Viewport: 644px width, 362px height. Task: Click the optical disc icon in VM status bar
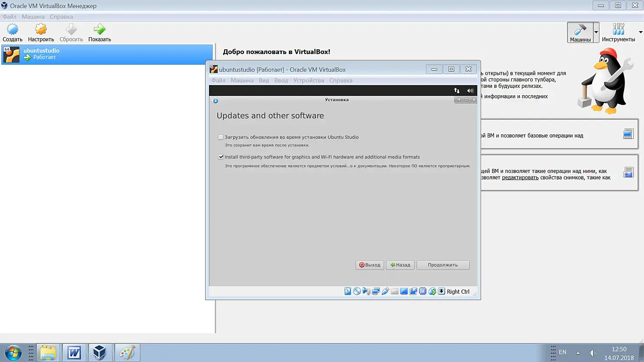click(x=357, y=292)
